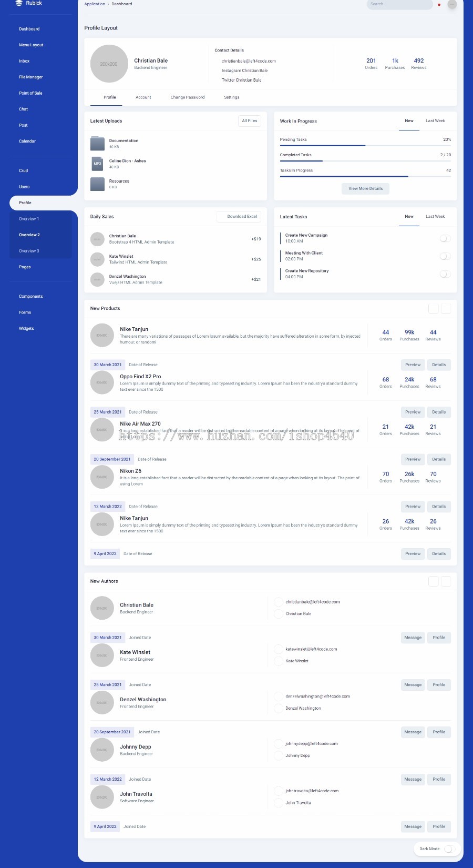The width and height of the screenshot is (473, 868).
Task: Click the round icon beside katewinslet@left4code.com
Action: (279, 649)
